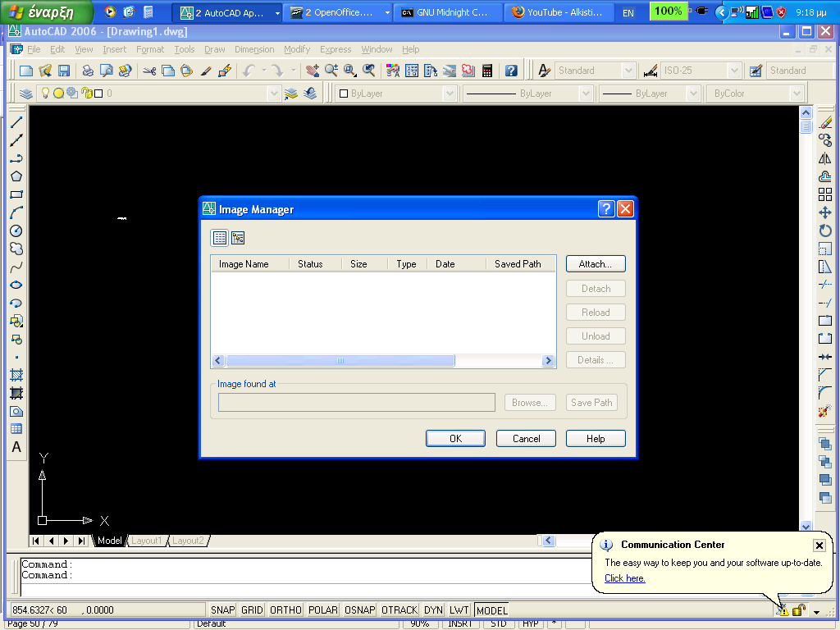Toggle OTRACK in status bar

[x=399, y=609]
